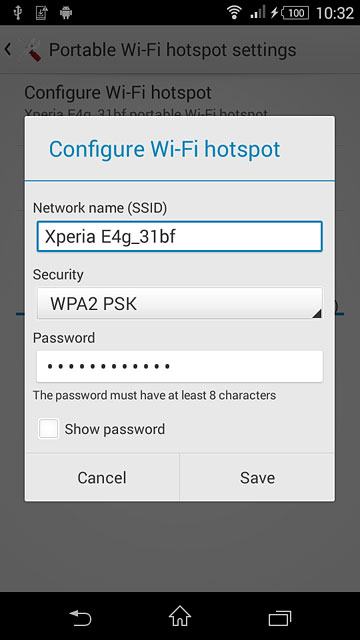Tap the Security dropdown corner arrow
Viewport: 360px width, 640px height.
[317, 313]
